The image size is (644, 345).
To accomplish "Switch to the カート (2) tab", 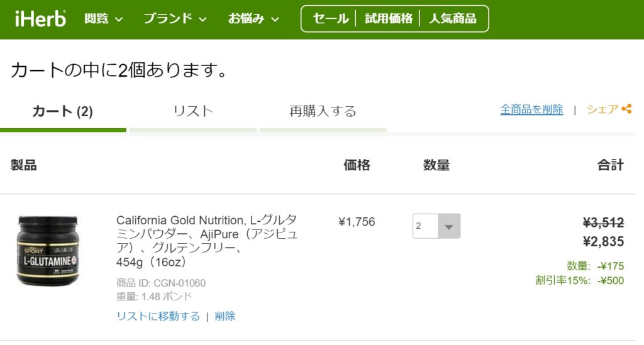I will 63,111.
